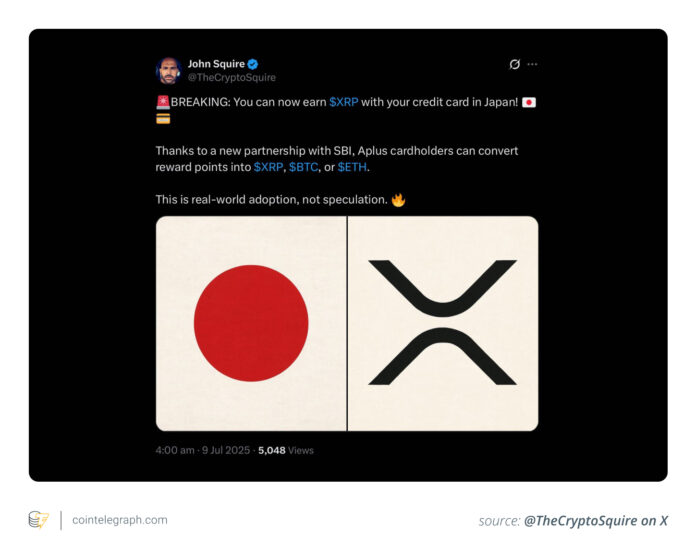Open the John Squire display name

216,64
